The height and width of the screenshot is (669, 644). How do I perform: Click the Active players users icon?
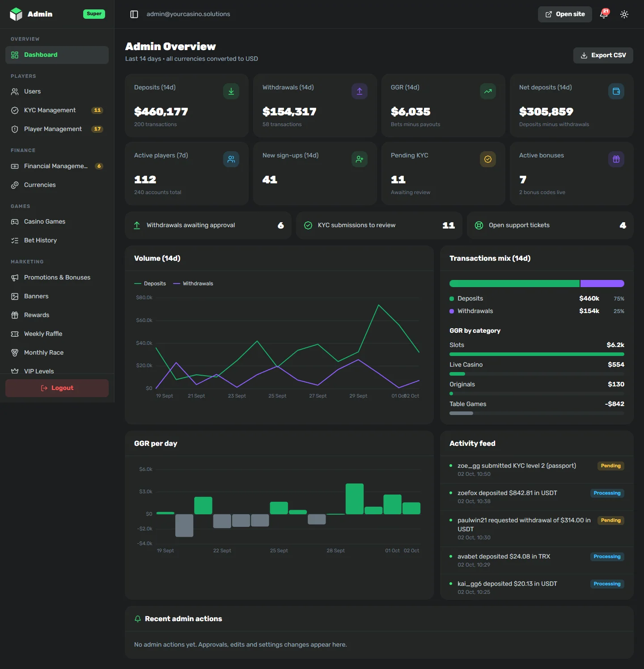(x=231, y=159)
